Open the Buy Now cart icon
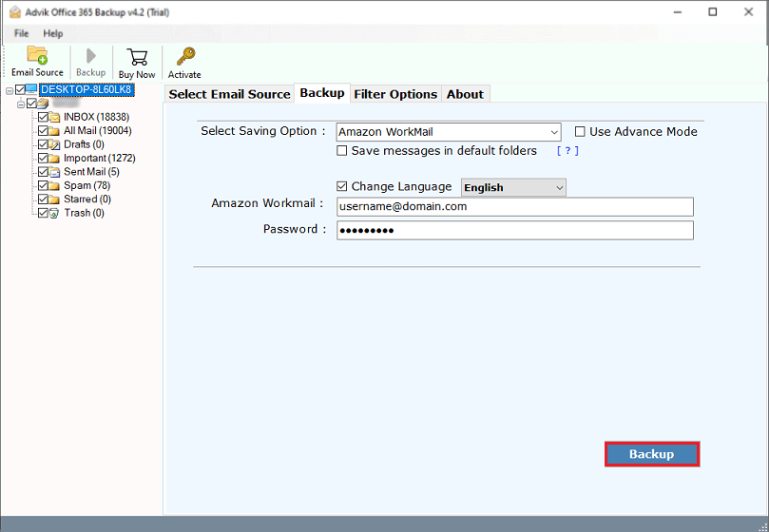Viewport: 769px width, 532px height. click(x=137, y=57)
